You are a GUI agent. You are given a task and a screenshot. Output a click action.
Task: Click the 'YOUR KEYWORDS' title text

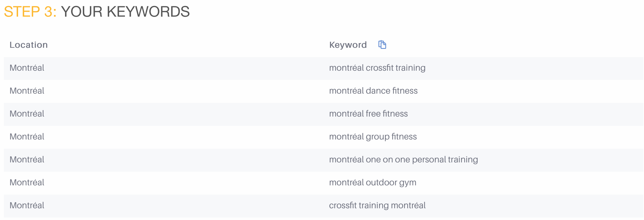point(125,12)
